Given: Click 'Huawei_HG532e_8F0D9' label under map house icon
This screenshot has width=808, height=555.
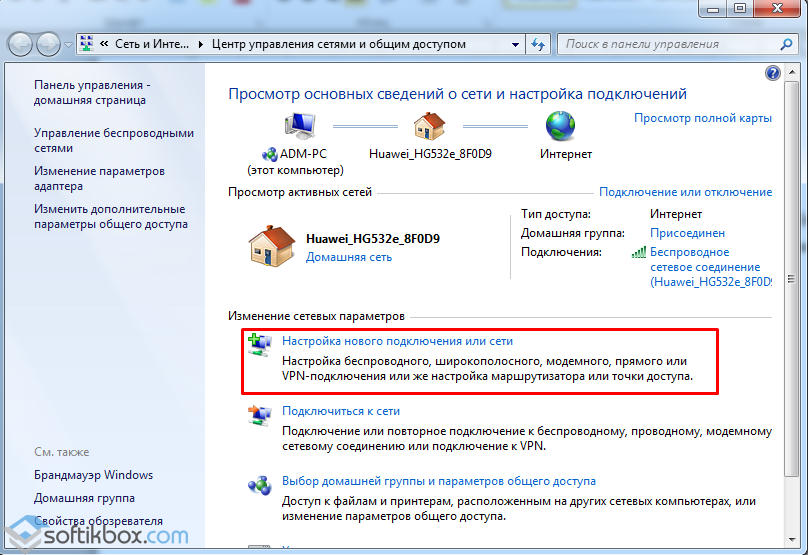Looking at the screenshot, I should coord(430,154).
